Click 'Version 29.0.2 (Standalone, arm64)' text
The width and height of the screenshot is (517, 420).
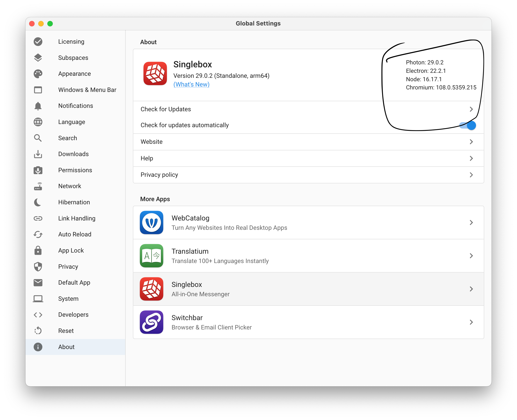(x=221, y=76)
